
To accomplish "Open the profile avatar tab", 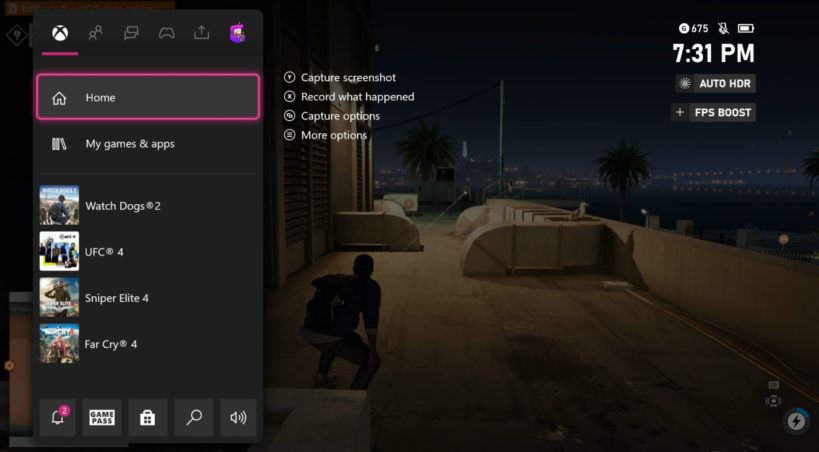I will [237, 33].
